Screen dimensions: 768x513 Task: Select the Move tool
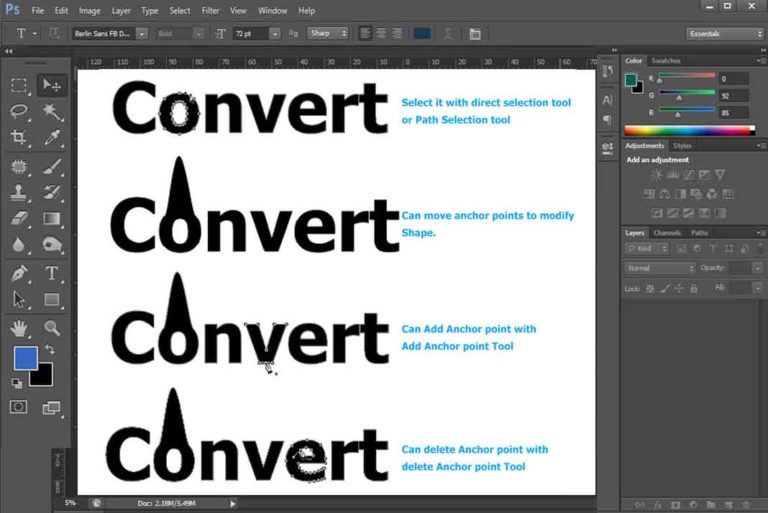[50, 85]
